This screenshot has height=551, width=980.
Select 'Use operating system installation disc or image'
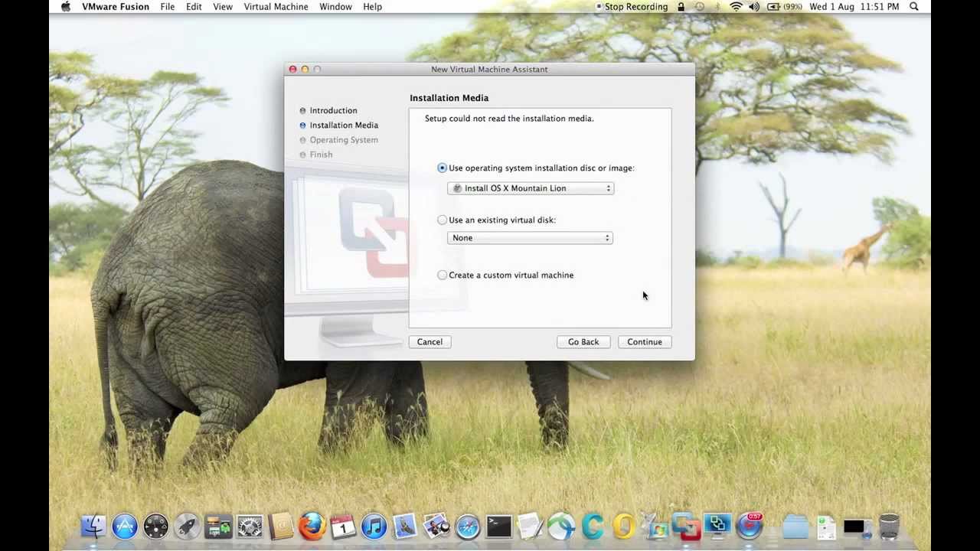click(x=442, y=168)
